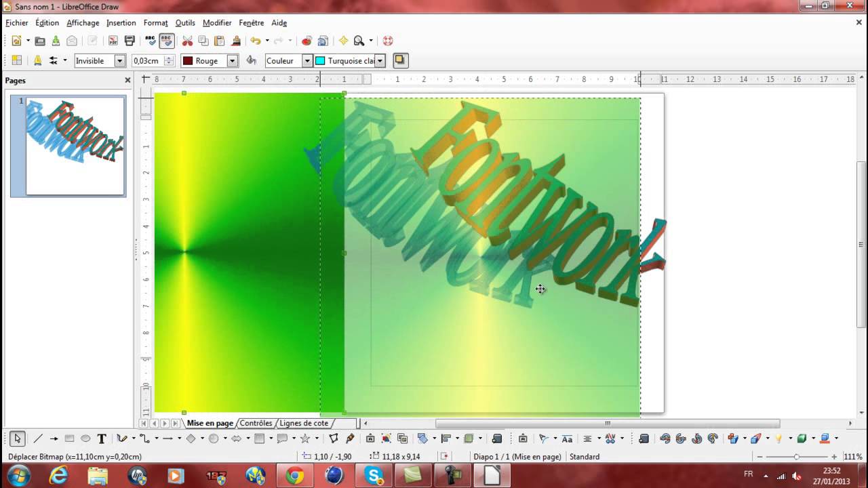Image resolution: width=868 pixels, height=488 pixels.
Task: Expand the Stars shapes dropdown arrow
Action: coord(316,439)
